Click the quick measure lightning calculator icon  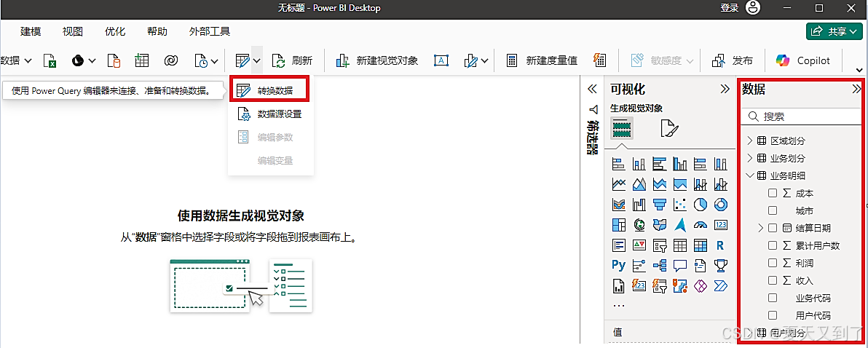tap(599, 61)
